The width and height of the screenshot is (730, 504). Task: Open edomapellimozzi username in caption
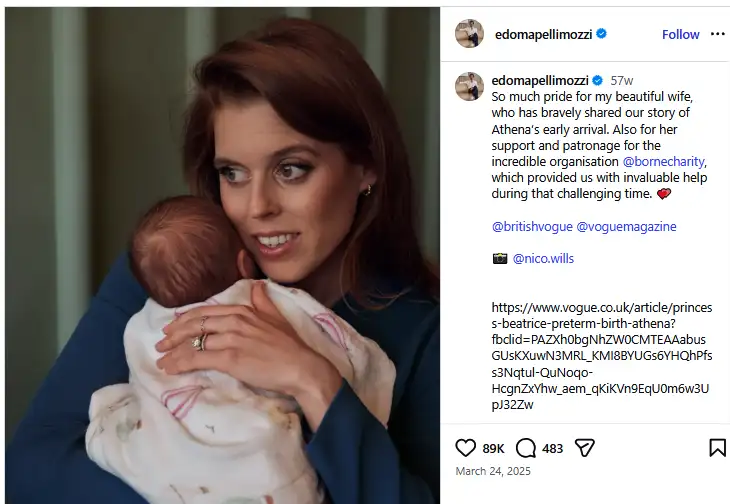click(540, 81)
